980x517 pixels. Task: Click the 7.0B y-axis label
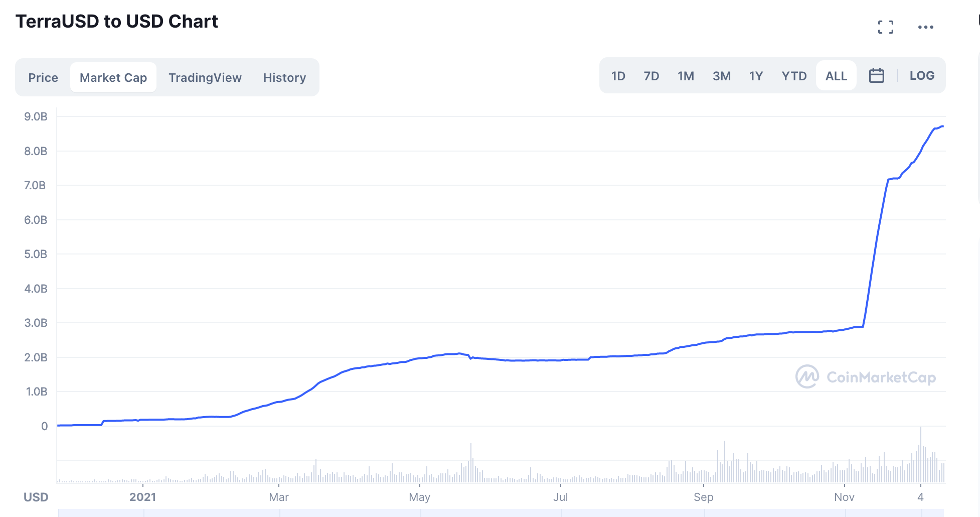pos(35,185)
